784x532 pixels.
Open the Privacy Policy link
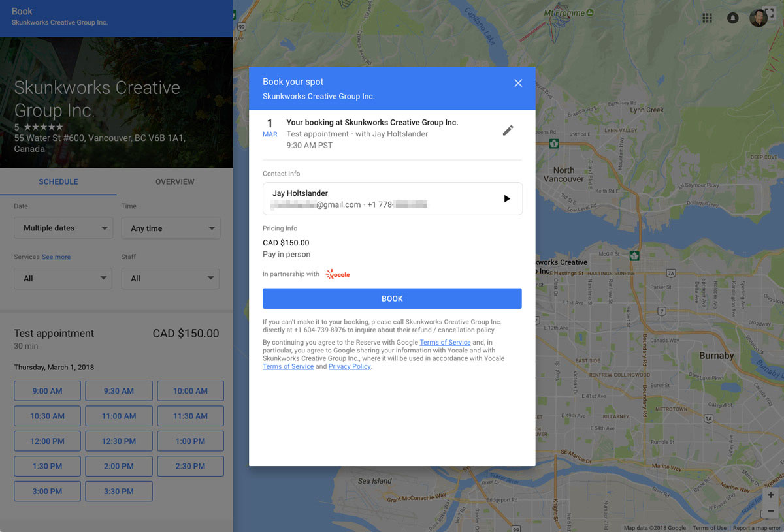[350, 367]
